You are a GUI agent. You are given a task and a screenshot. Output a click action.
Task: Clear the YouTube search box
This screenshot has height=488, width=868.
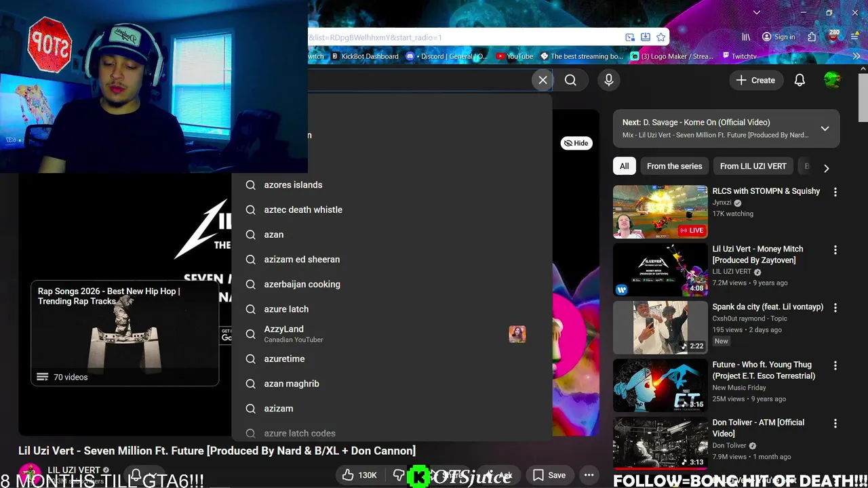click(x=542, y=80)
